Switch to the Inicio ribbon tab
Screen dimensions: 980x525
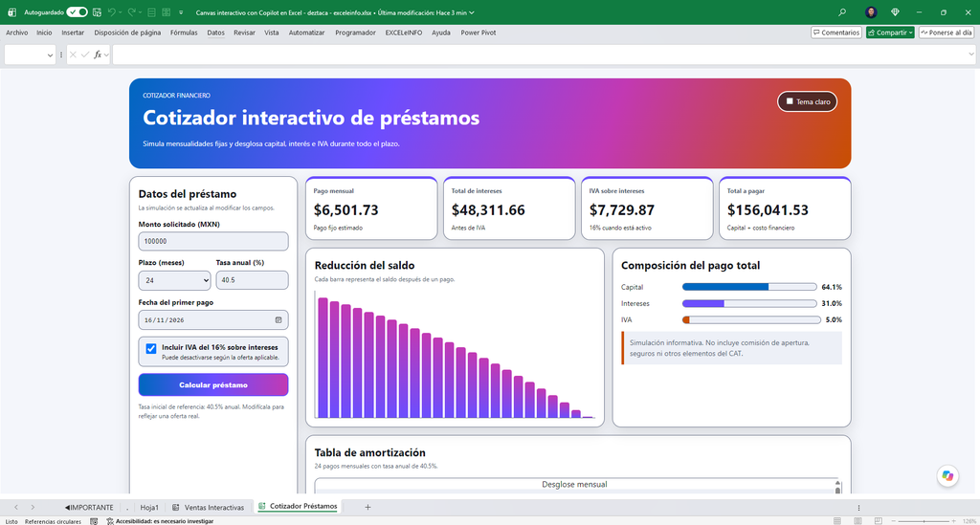44,33
